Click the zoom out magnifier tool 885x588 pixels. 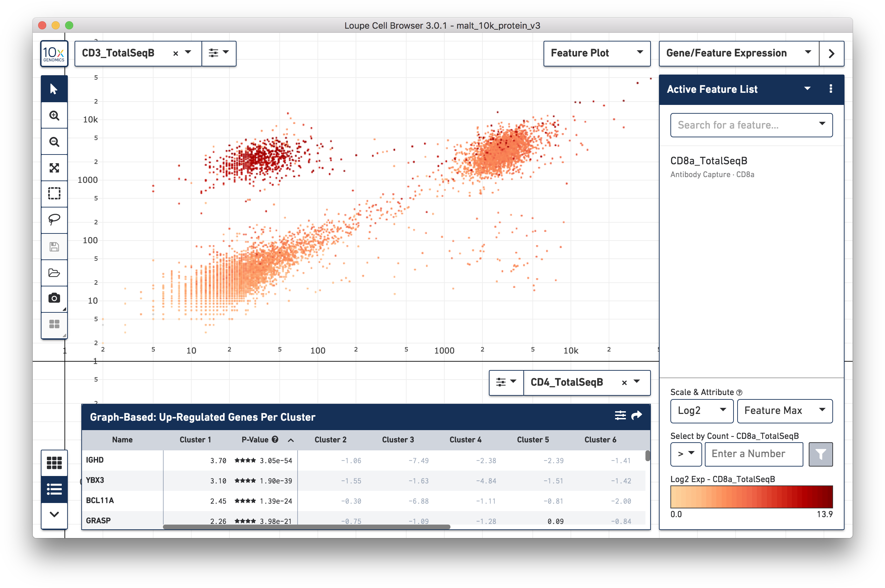(x=54, y=142)
